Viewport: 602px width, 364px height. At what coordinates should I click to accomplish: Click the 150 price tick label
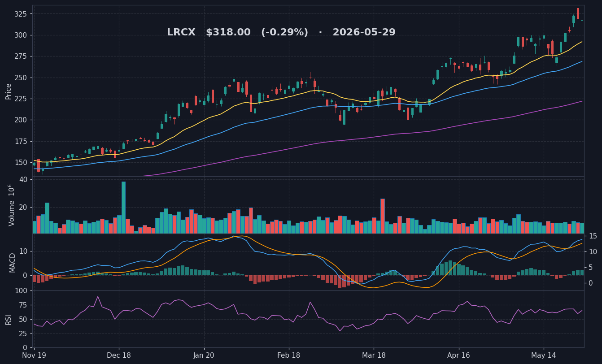tap(21, 162)
